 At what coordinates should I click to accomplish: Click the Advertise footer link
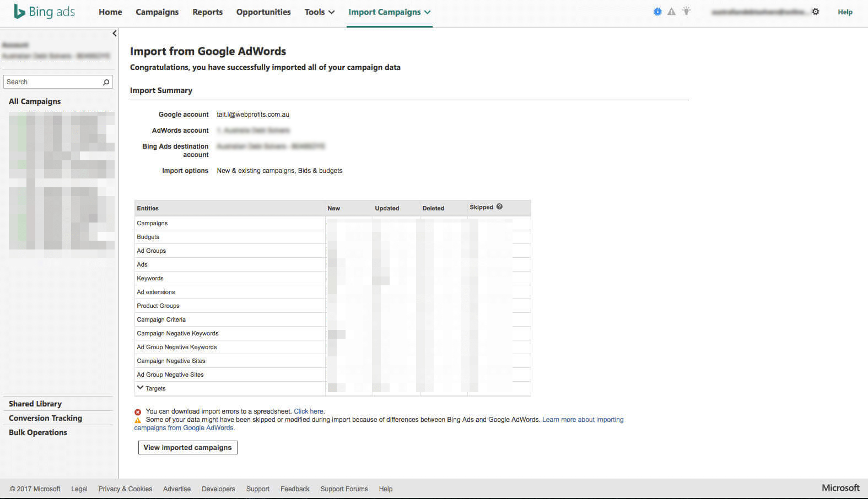click(177, 489)
